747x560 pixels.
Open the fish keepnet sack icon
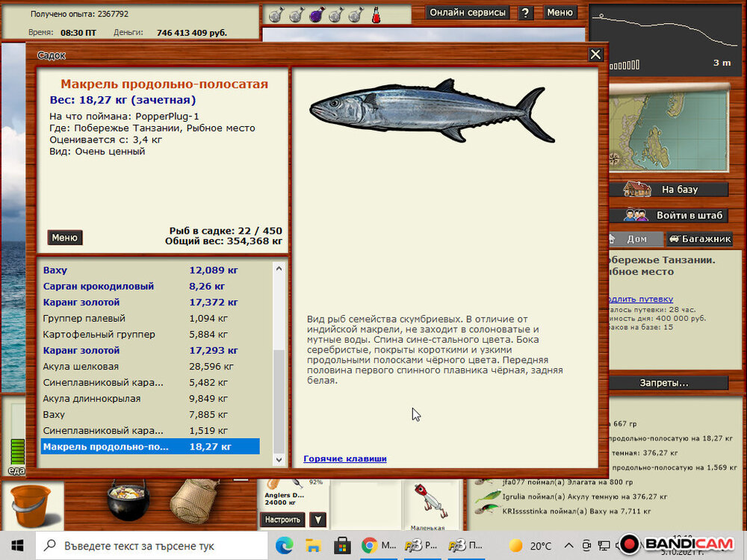[193, 501]
